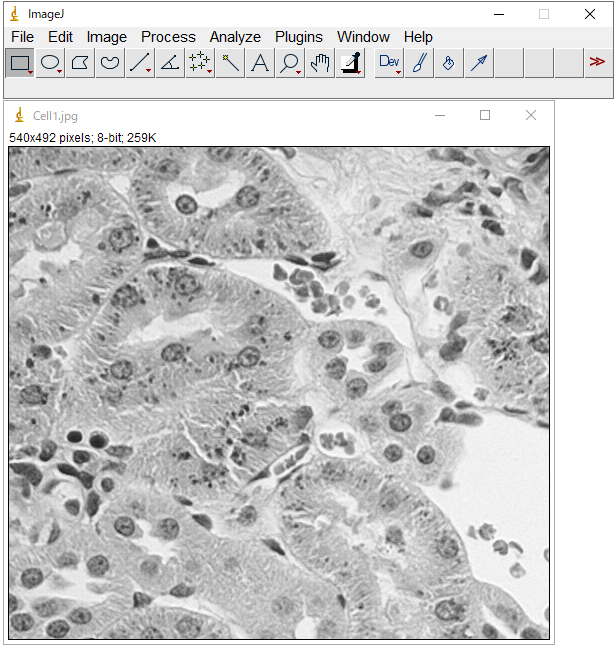Activate the Scrolling hand tool
Screen dimensions: 616x653
[x=320, y=64]
